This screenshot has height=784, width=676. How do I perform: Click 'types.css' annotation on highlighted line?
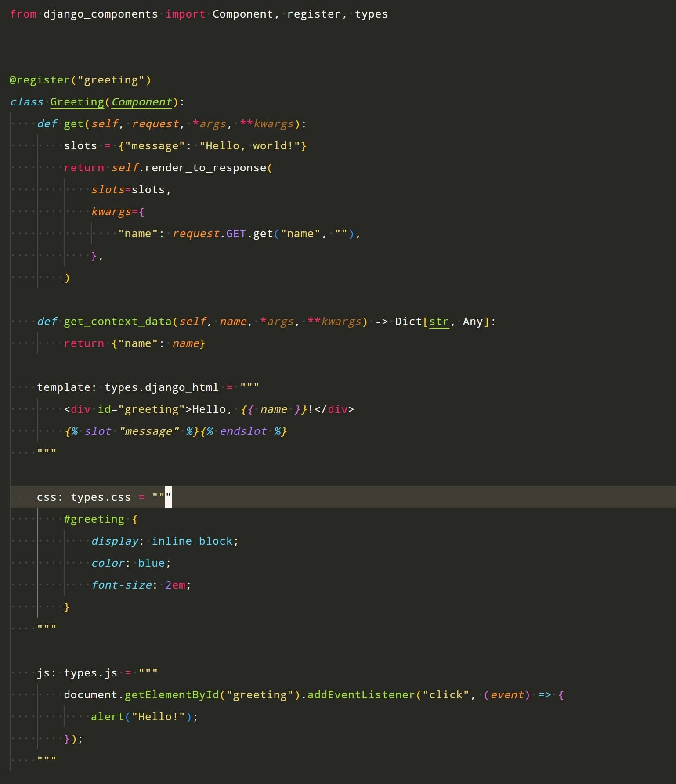coord(101,497)
